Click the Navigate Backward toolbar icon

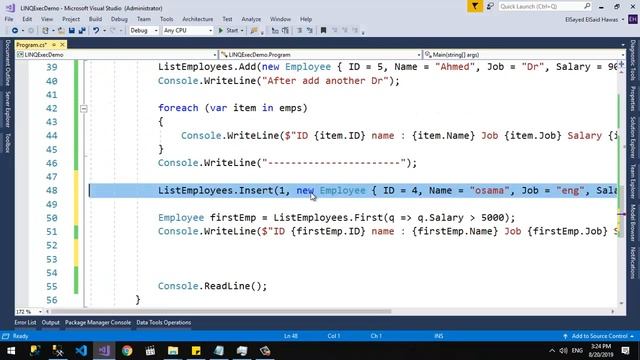point(15,31)
